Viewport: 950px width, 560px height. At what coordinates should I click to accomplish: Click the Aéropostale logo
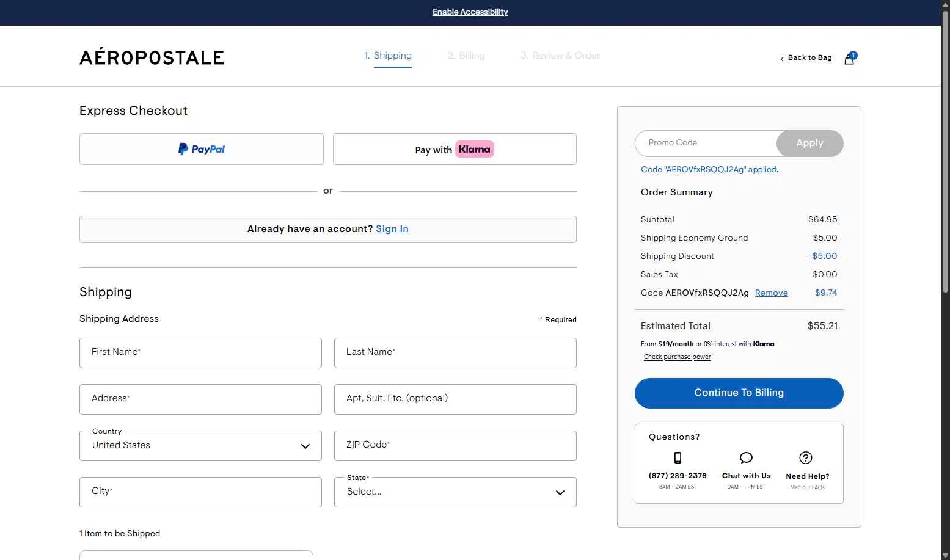click(152, 57)
